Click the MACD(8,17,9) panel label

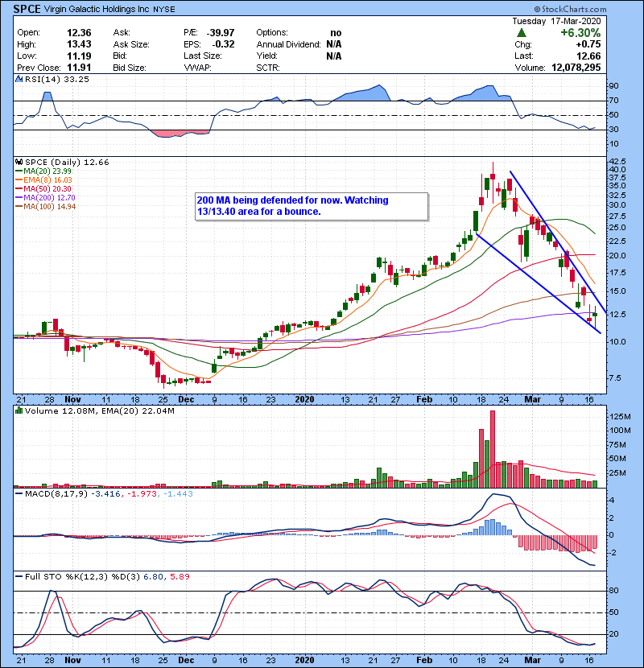click(x=56, y=494)
